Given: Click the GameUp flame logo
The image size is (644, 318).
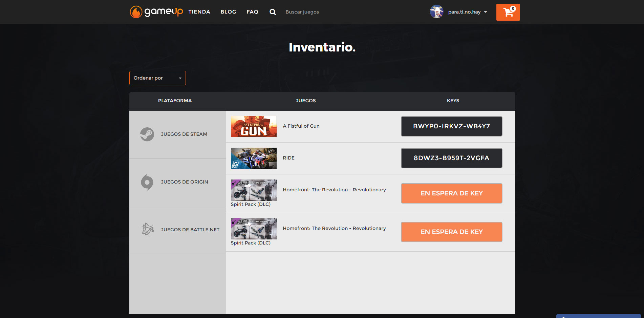Looking at the screenshot, I should tap(136, 12).
